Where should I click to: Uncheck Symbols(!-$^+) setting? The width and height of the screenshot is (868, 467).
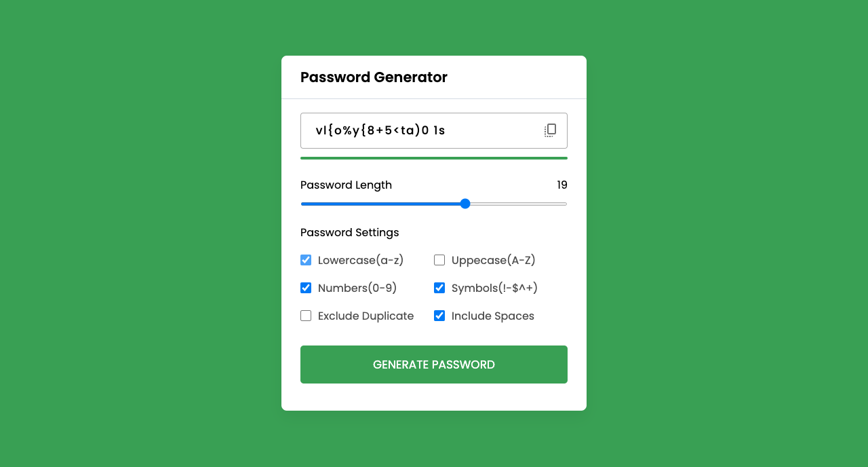439,288
